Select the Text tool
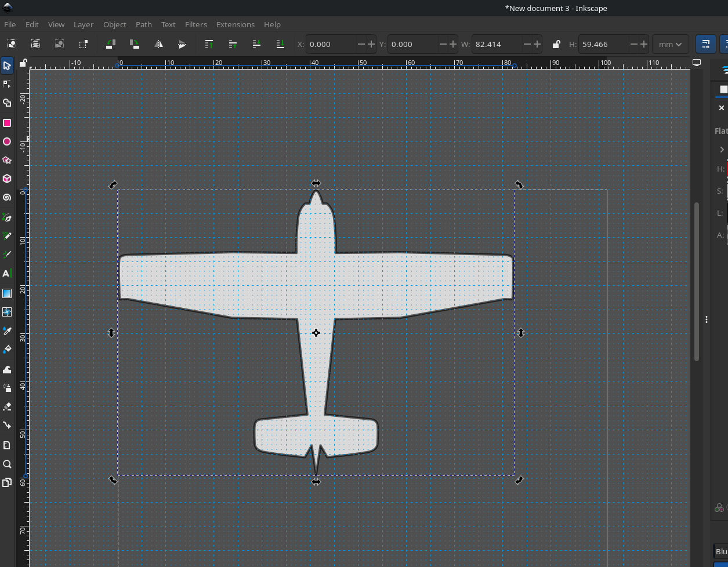Screen dimensions: 728x567 (x=7, y=273)
